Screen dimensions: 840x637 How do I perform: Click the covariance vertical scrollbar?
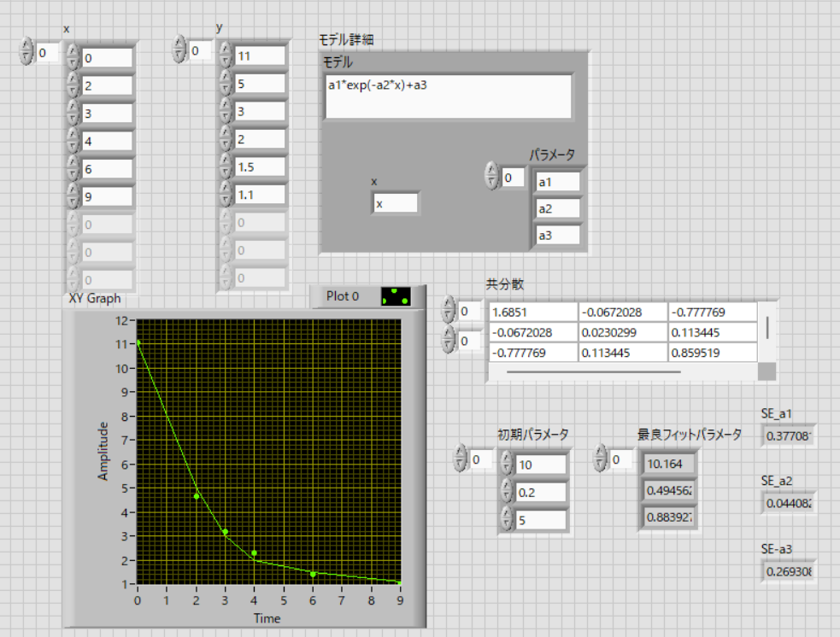point(767,327)
